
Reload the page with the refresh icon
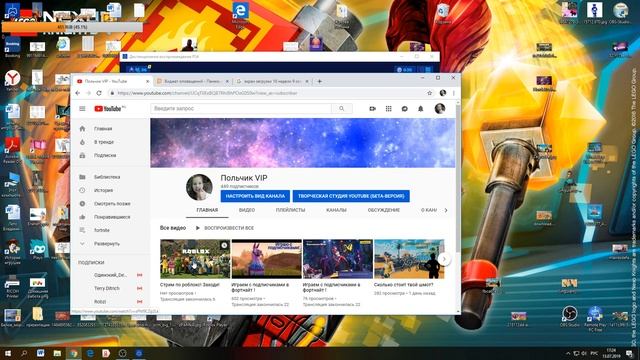[99, 93]
